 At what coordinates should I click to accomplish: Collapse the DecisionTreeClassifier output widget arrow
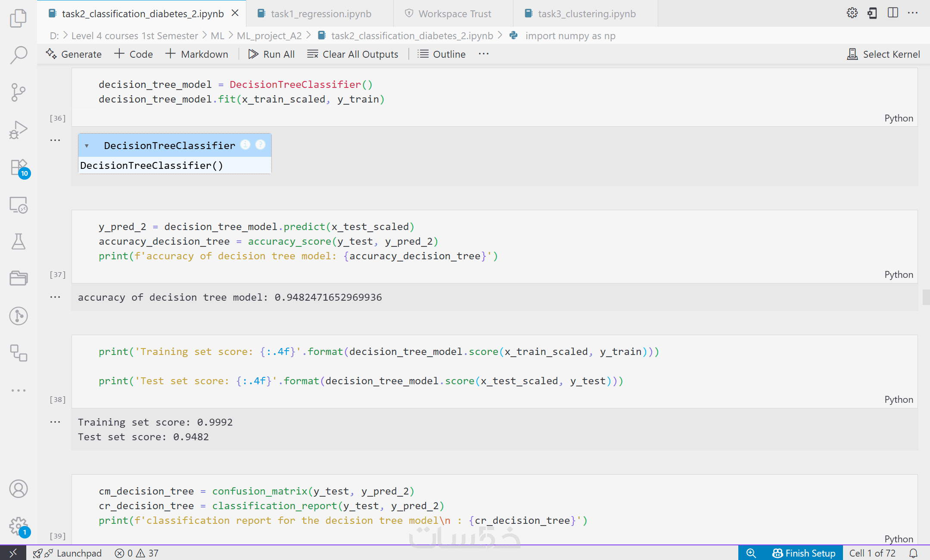(87, 146)
